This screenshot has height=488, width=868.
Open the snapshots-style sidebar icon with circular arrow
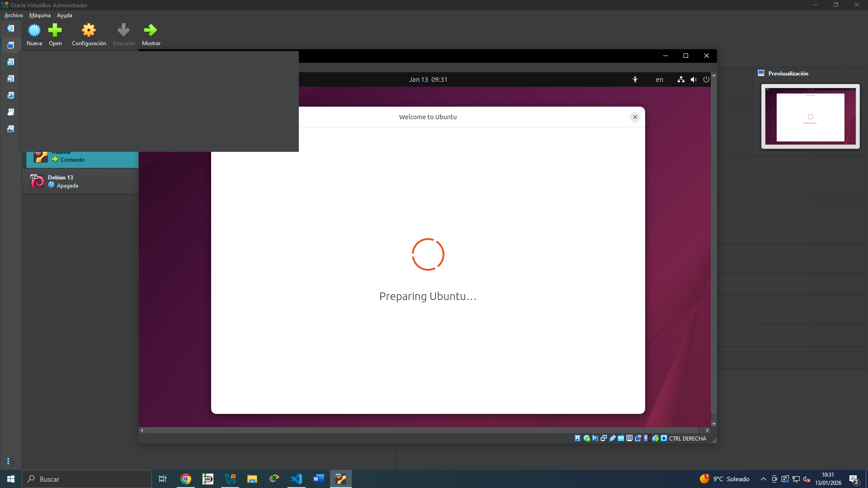10,79
